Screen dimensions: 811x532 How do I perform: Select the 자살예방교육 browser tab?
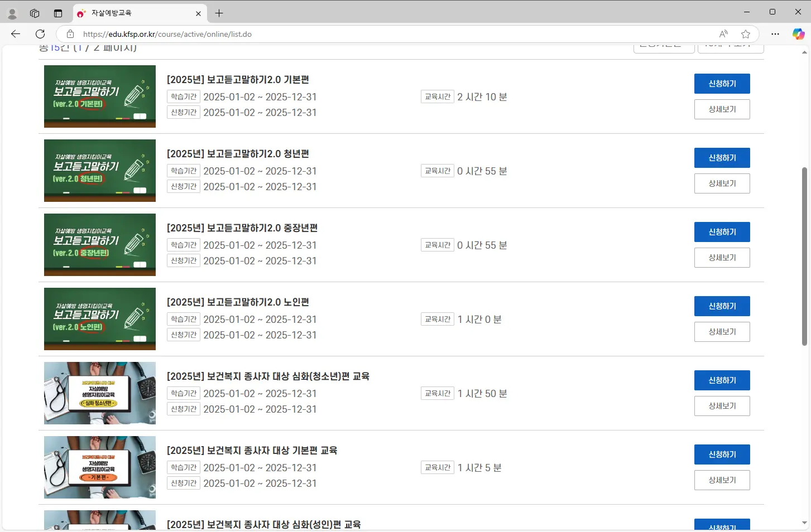pyautogui.click(x=140, y=13)
